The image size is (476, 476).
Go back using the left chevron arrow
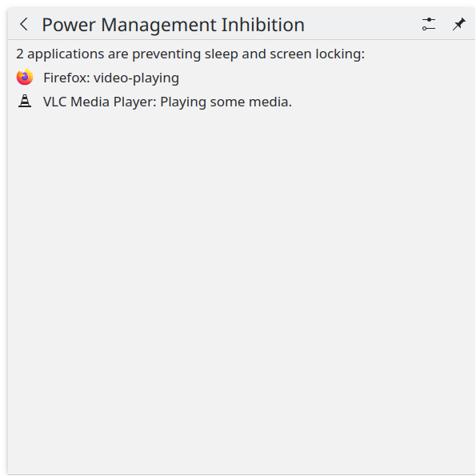coord(24,24)
